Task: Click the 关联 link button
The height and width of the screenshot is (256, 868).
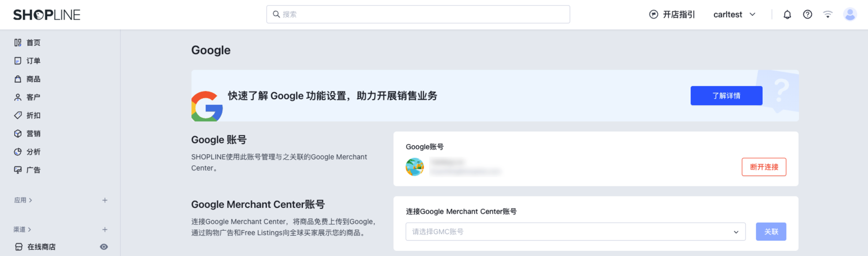Action: (771, 232)
